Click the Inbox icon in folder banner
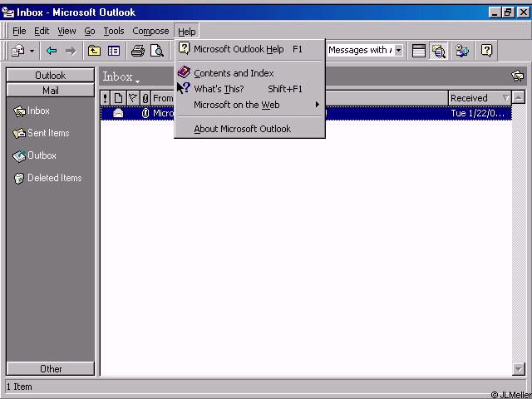Viewport: 532px width, 399px height. pyautogui.click(x=517, y=76)
